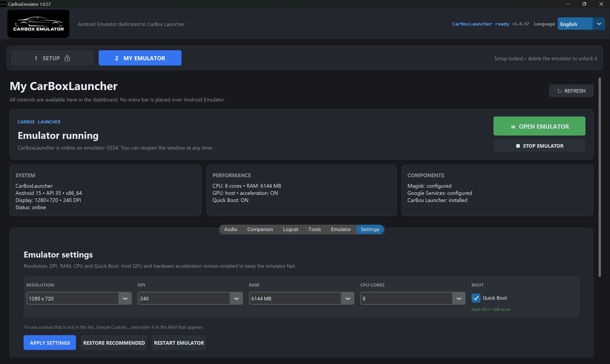Click the REFRESH button
Image resolution: width=610 pixels, height=364 pixels.
click(571, 91)
